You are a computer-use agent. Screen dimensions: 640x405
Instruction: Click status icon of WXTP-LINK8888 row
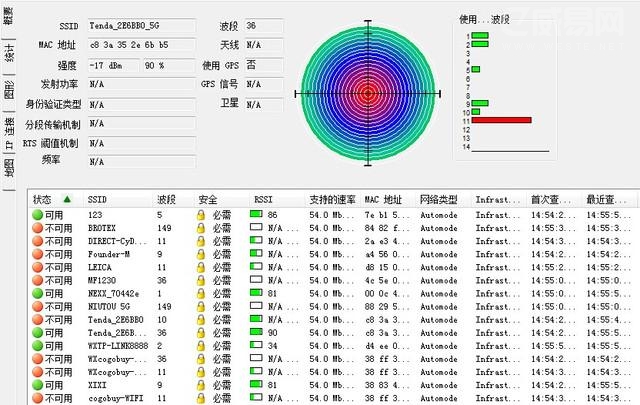38,345
